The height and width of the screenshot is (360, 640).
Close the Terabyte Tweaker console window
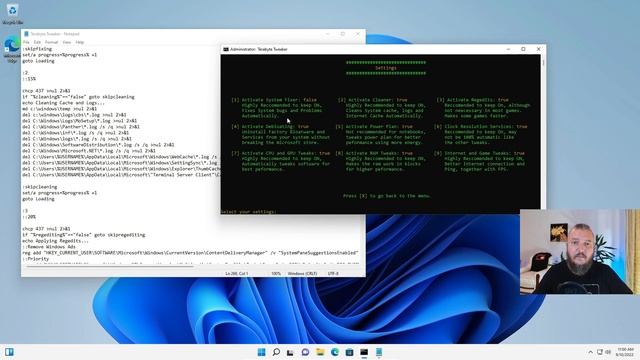[538, 49]
